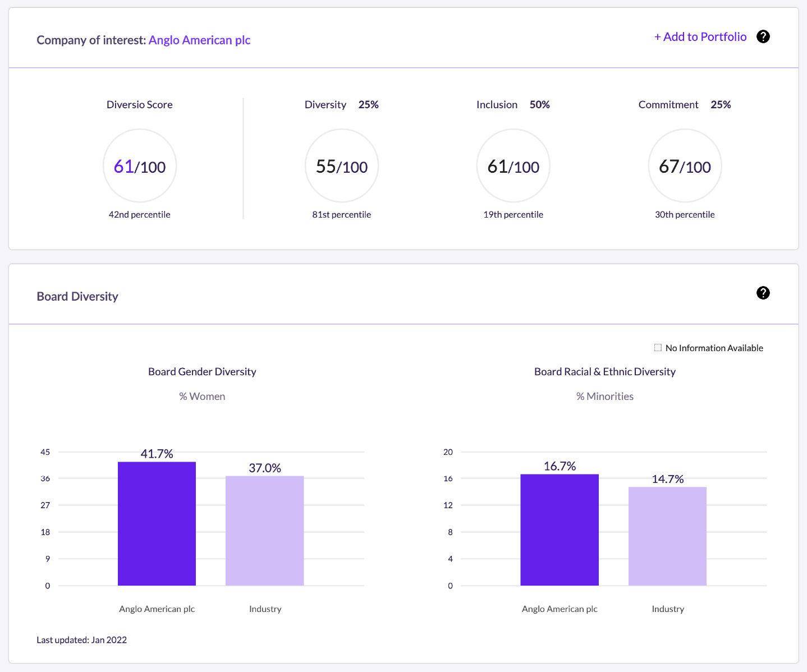Click the Board Gender Diversity chart title
Image resolution: width=807 pixels, height=672 pixels.
(202, 371)
